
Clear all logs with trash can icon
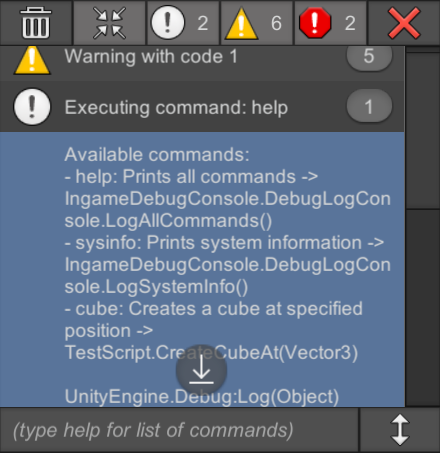(36, 23)
